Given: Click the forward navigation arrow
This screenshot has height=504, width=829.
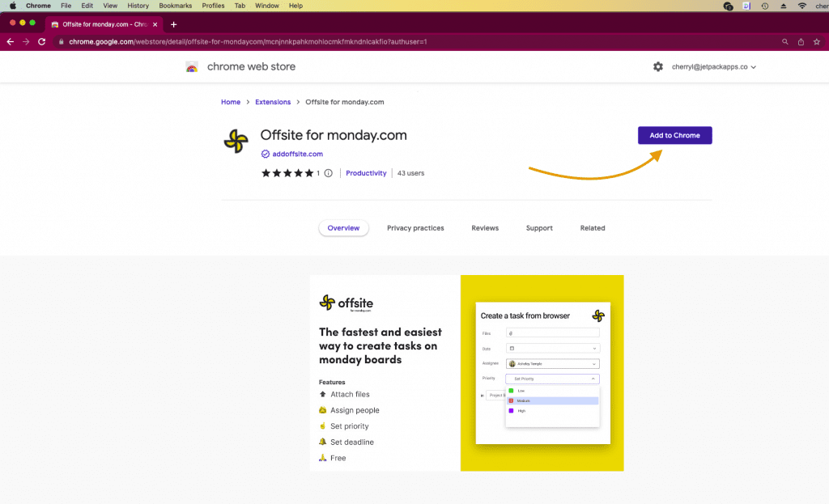Looking at the screenshot, I should (x=26, y=42).
